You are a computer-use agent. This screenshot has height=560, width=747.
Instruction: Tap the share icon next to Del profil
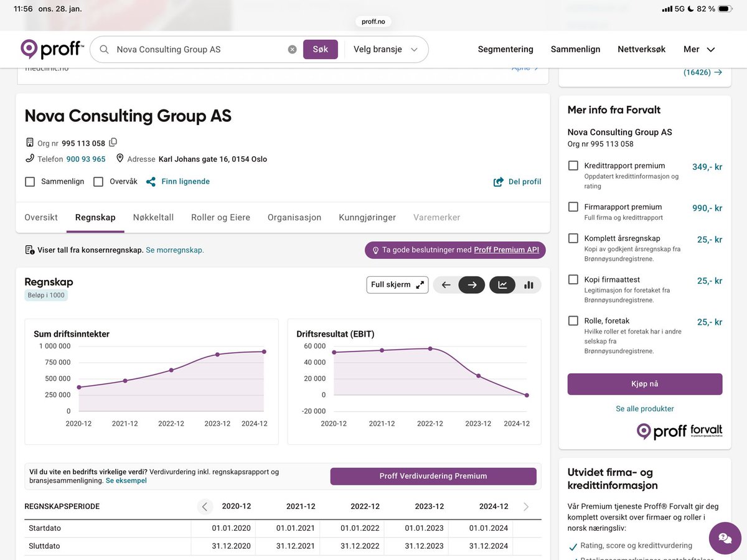(498, 182)
